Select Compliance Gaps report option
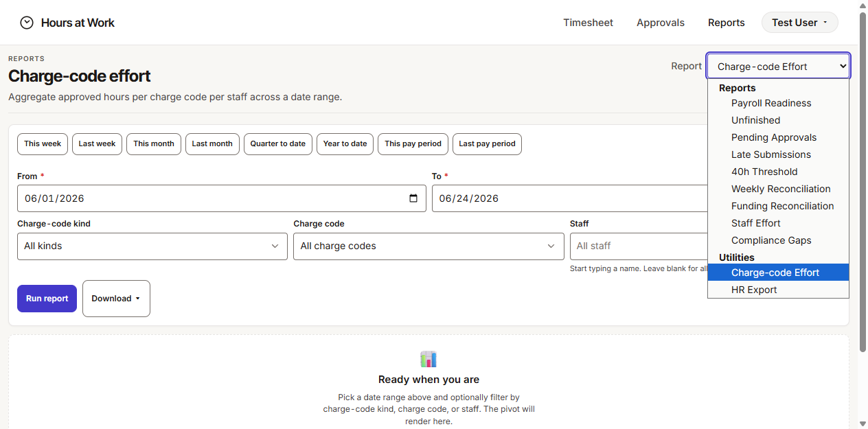 (778, 240)
